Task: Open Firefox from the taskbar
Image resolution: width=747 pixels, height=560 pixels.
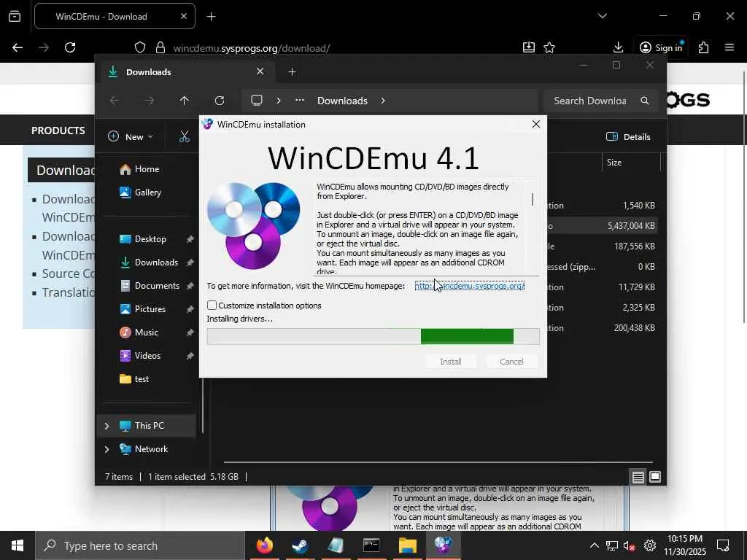Action: (x=265, y=545)
